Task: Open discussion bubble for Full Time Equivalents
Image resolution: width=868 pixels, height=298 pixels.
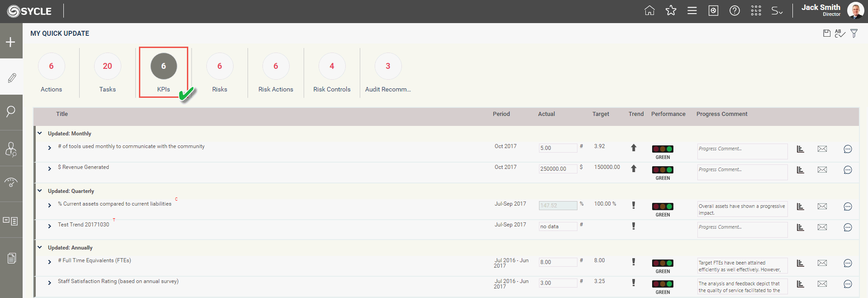Action: (x=848, y=263)
